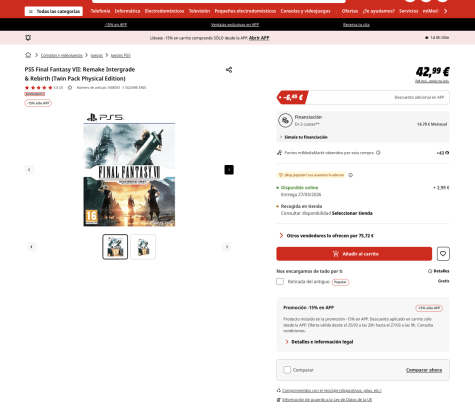Open Juegos PS5 breadcrumb link

click(x=120, y=55)
